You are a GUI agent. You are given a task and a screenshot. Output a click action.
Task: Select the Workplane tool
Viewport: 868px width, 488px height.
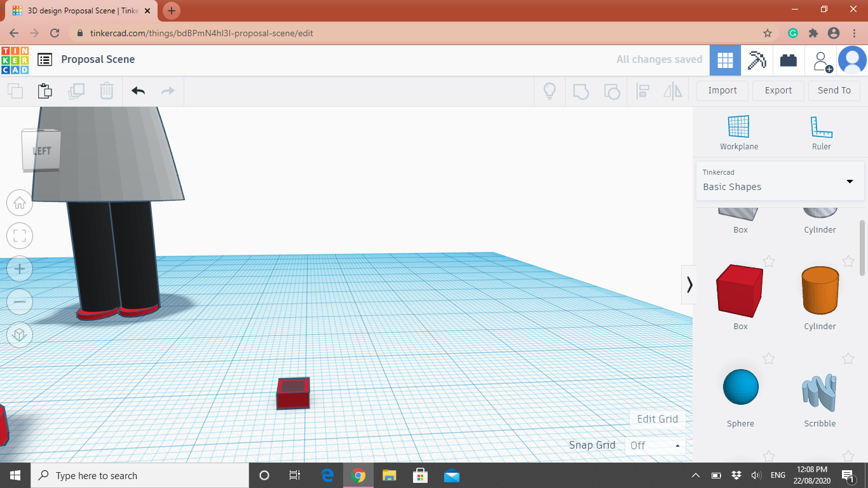click(x=739, y=133)
